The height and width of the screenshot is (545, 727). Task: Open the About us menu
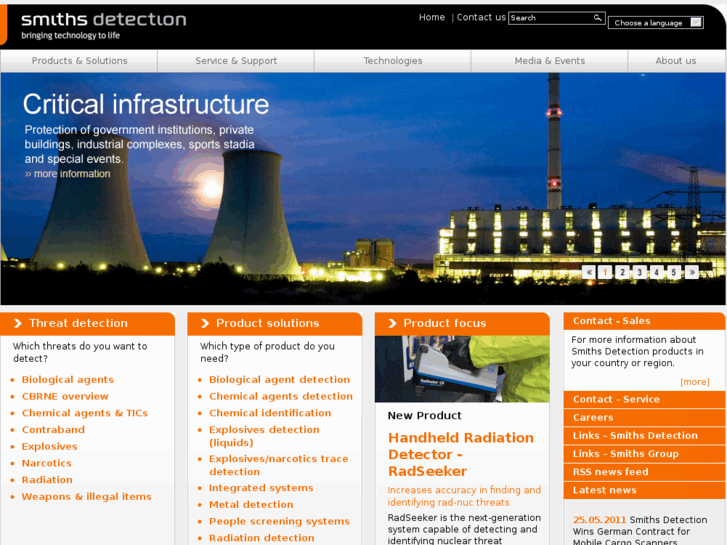tap(676, 61)
